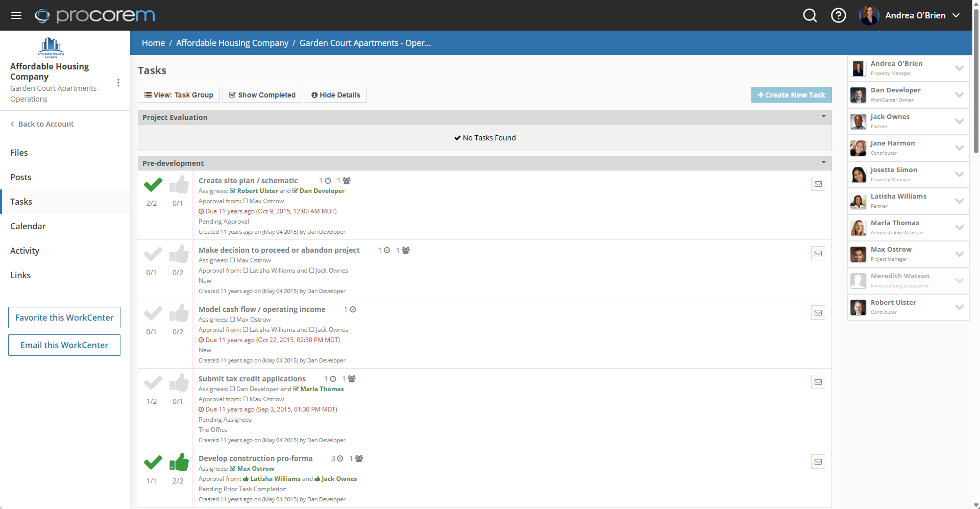Viewport: 980px width, 509px height.
Task: Select Tasks in the sidebar
Action: click(65, 202)
